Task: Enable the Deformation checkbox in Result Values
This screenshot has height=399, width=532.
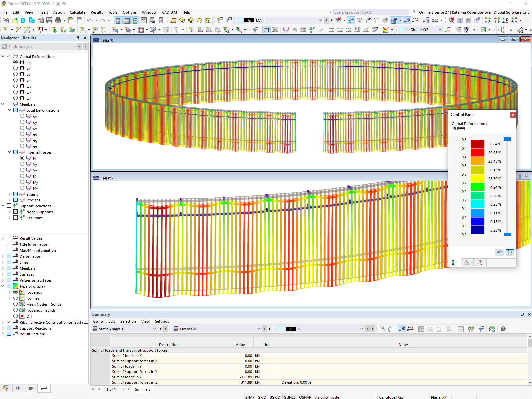Action: [x=8, y=256]
